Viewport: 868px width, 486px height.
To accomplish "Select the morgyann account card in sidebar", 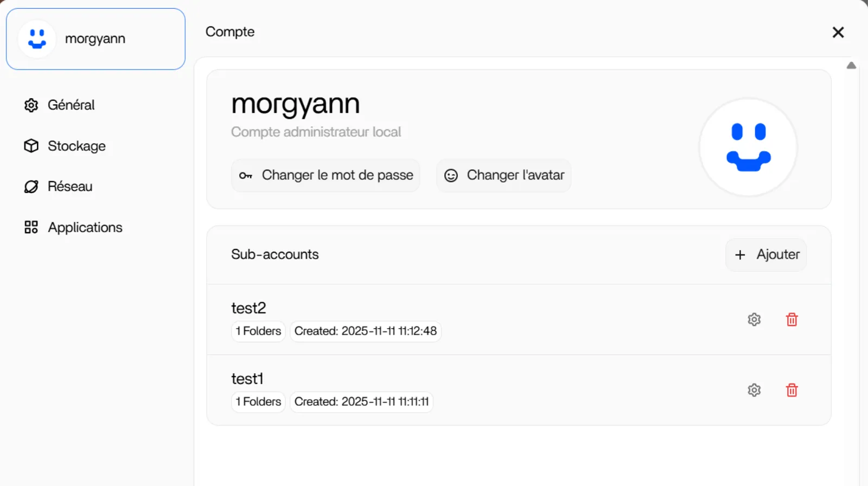I will (x=95, y=39).
